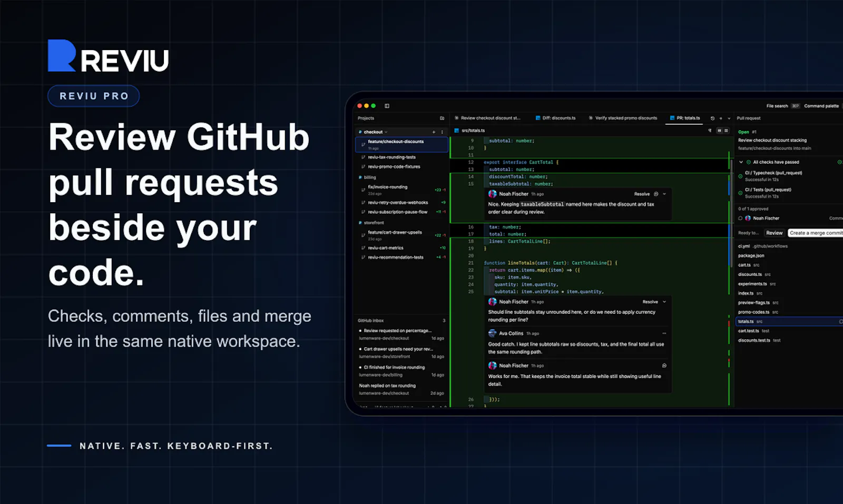The image size is (843, 504).
Task: Open the Diff: discounts.ts tab
Action: pos(555,118)
